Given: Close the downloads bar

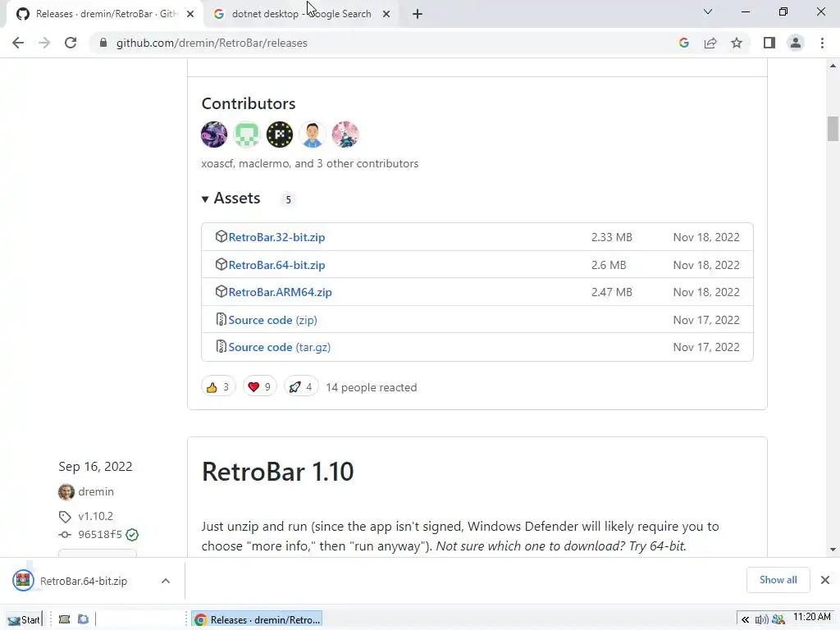Looking at the screenshot, I should [825, 580].
